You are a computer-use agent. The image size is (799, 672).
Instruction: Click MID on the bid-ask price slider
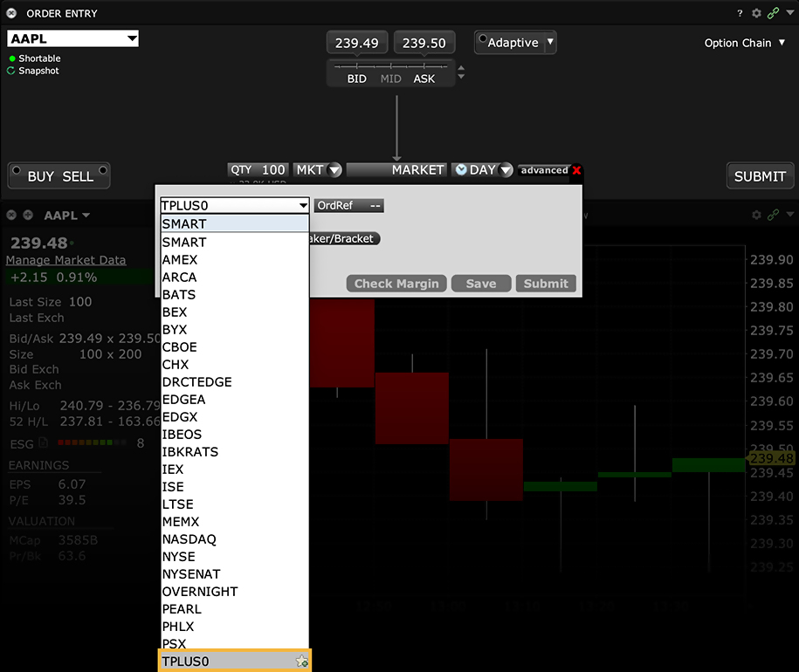click(x=390, y=79)
